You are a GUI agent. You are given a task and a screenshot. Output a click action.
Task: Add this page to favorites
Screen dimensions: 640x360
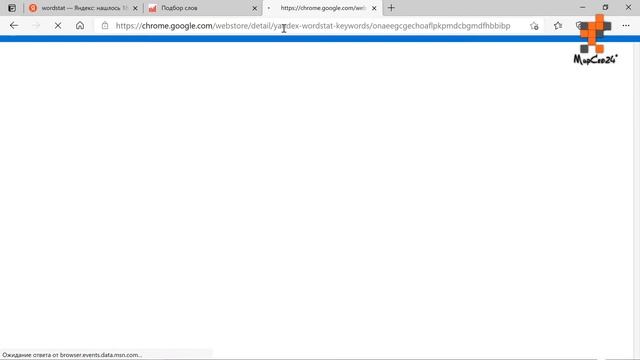(x=534, y=26)
